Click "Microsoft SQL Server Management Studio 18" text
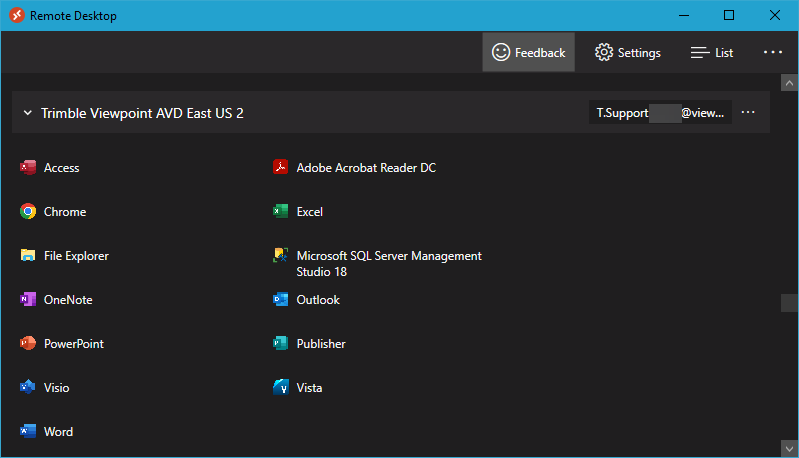The width and height of the screenshot is (799, 458). point(389,263)
